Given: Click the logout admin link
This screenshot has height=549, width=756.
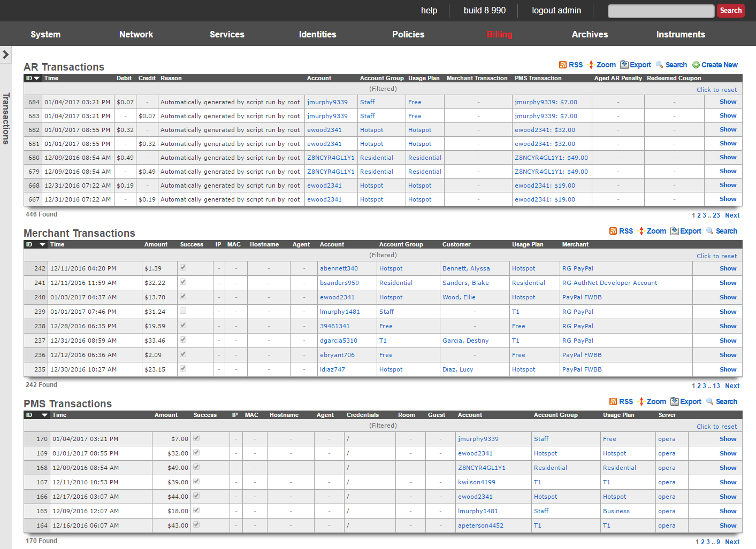Looking at the screenshot, I should tap(556, 11).
